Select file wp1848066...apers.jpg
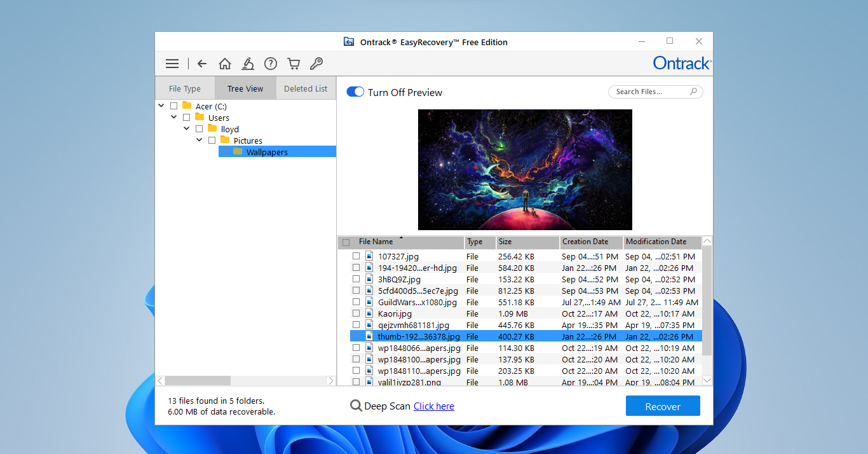 (419, 348)
